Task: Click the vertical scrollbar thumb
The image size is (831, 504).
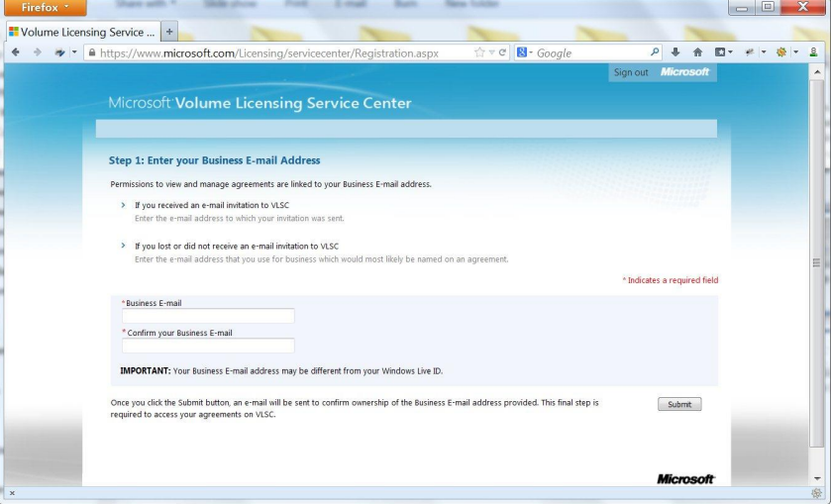Action: (x=817, y=262)
